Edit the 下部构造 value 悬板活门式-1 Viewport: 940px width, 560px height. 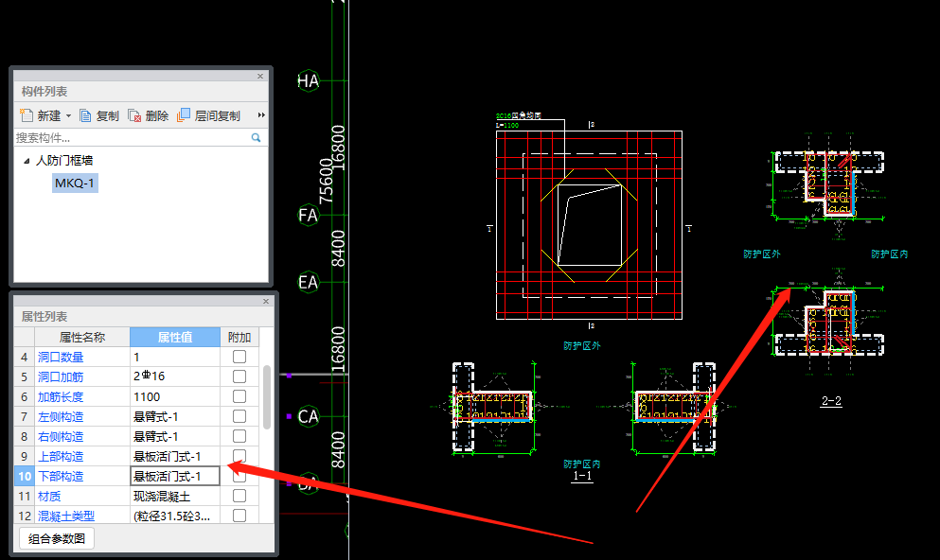tap(175, 476)
